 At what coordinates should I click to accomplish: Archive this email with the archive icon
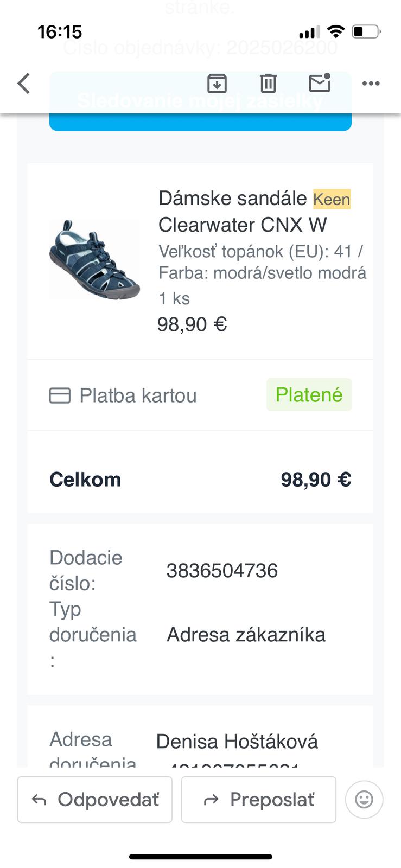217,84
